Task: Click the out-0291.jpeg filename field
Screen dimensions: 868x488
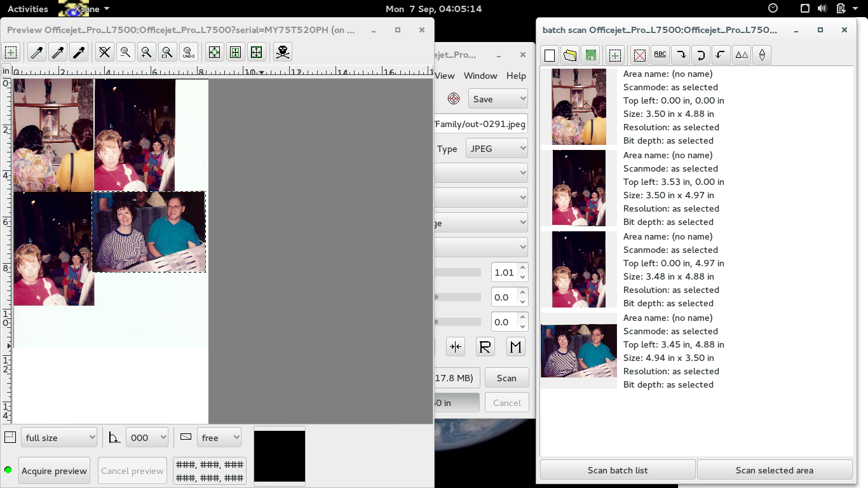Action: [x=480, y=123]
